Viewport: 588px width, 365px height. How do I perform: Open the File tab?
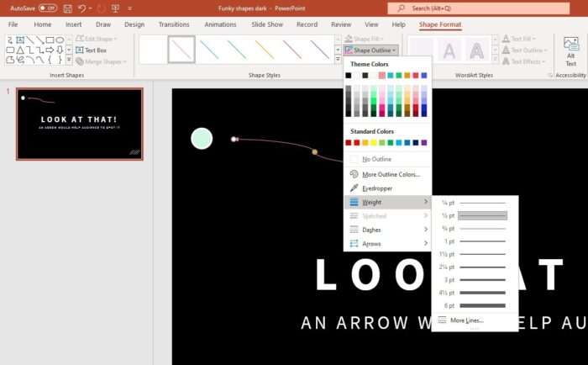click(x=13, y=24)
